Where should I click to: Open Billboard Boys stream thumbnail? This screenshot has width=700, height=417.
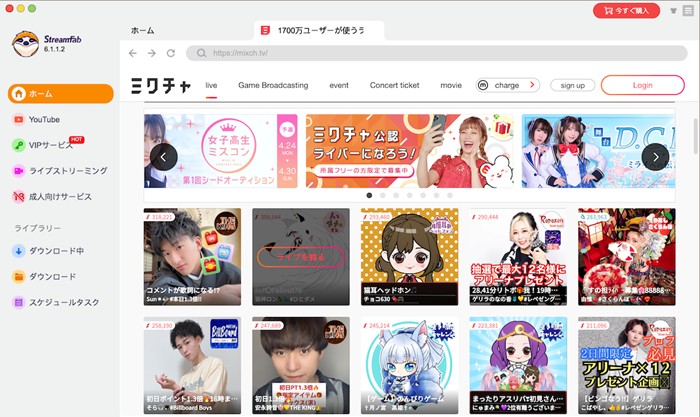tap(192, 366)
